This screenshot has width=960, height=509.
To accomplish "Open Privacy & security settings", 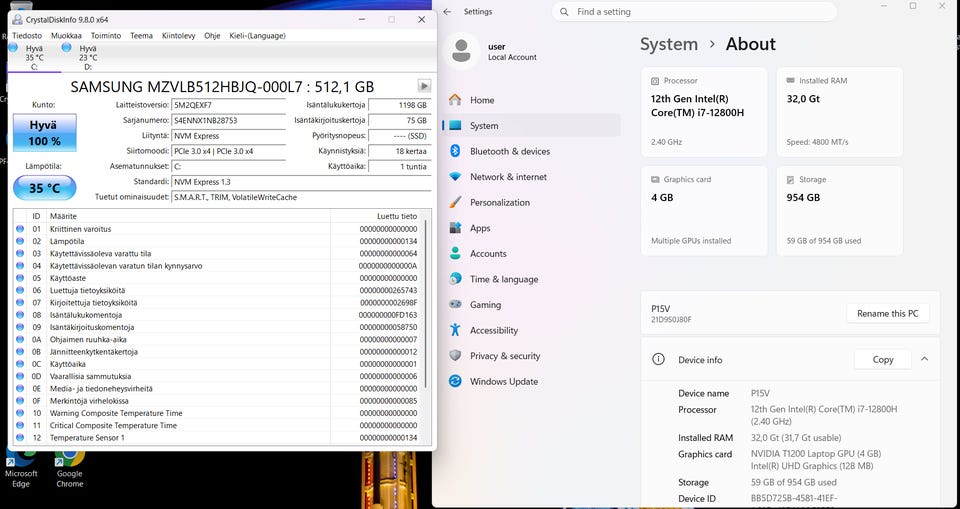I will tap(531, 356).
